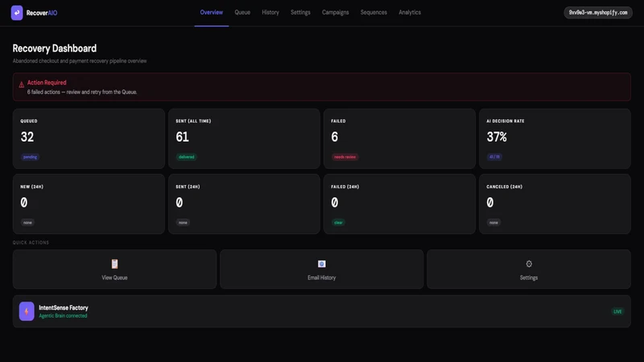This screenshot has height=362, width=644.
Task: Click the IntentSense Factory lightning icon
Action: pyautogui.click(x=27, y=311)
